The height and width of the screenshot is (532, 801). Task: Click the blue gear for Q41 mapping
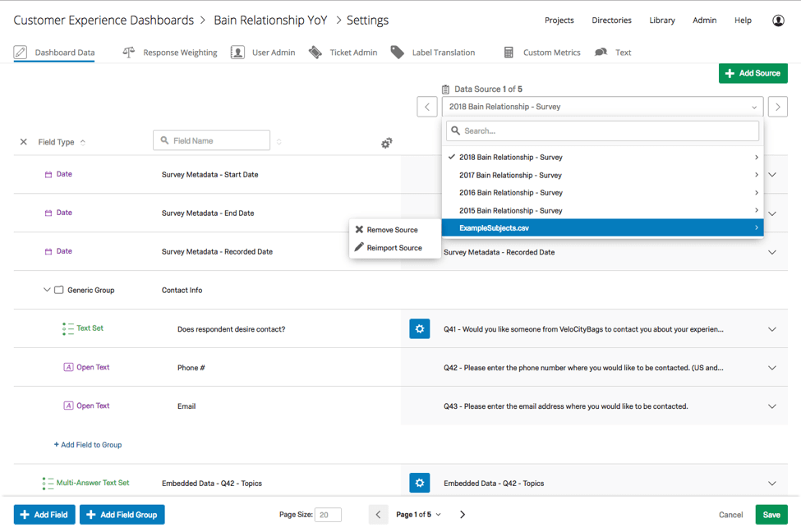coord(420,328)
